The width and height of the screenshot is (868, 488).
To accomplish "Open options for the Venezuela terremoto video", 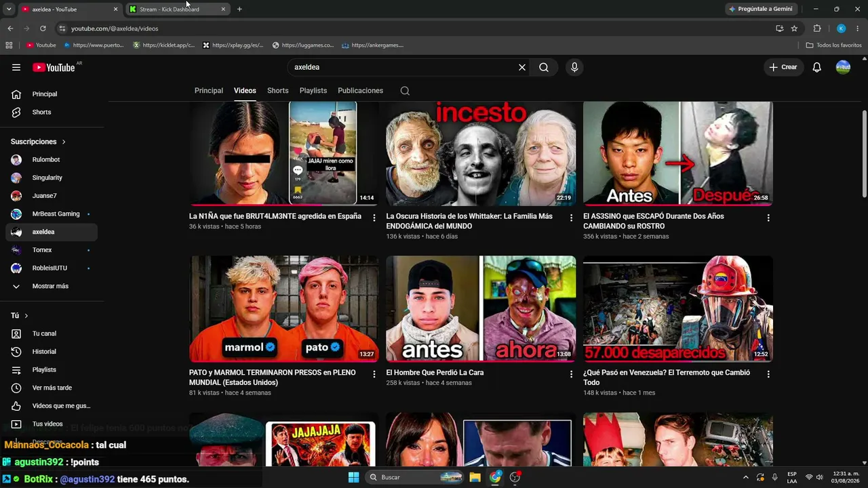I will point(768,374).
